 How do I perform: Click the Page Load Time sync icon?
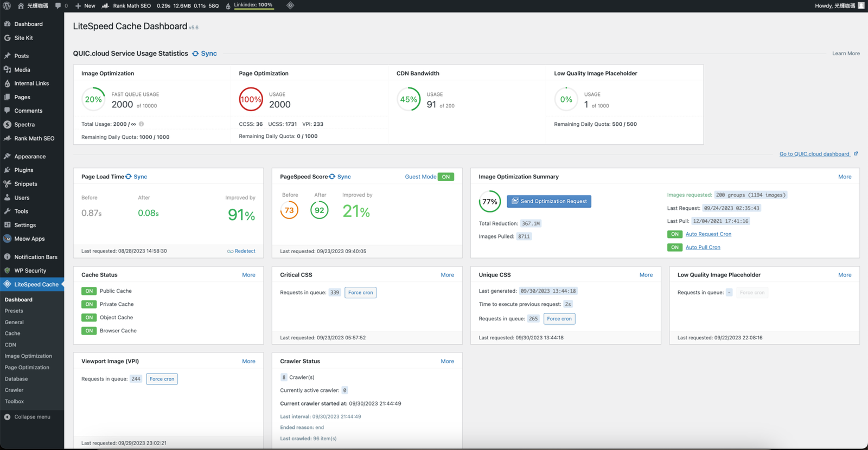[x=129, y=177]
